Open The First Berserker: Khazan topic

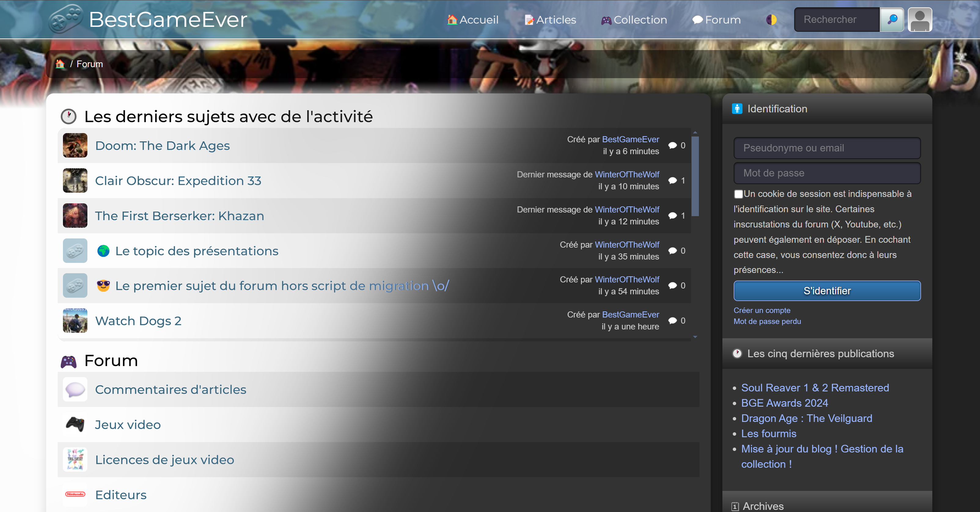click(x=180, y=216)
